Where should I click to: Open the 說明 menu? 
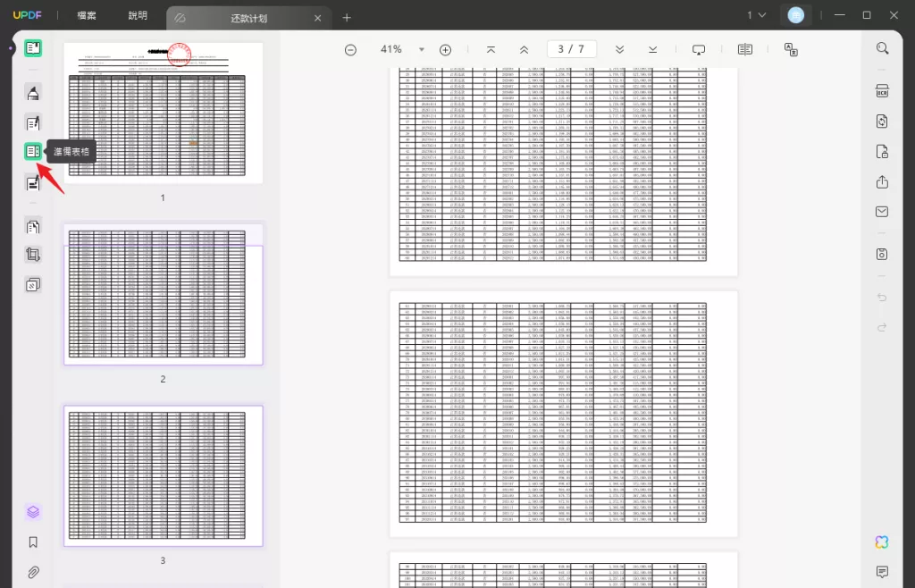(x=138, y=15)
